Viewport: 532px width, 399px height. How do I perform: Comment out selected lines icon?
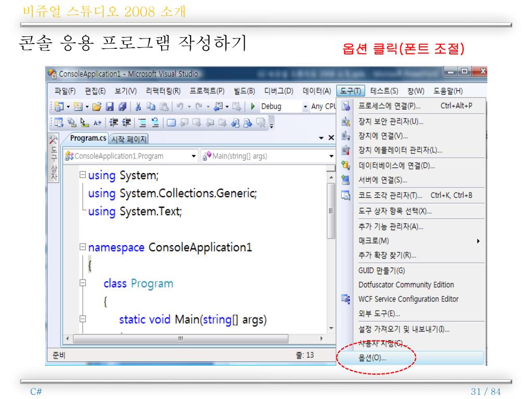click(x=142, y=122)
